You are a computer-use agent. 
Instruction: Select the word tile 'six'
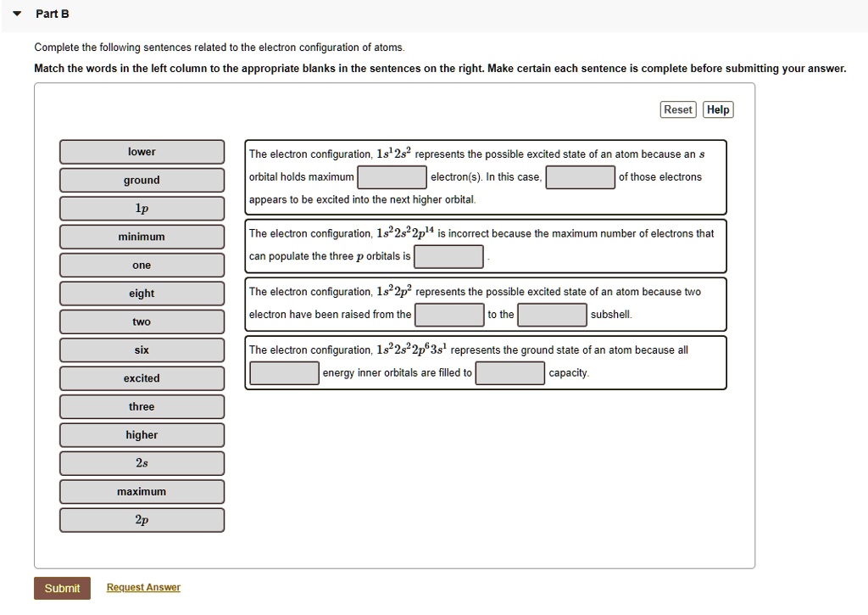[141, 349]
